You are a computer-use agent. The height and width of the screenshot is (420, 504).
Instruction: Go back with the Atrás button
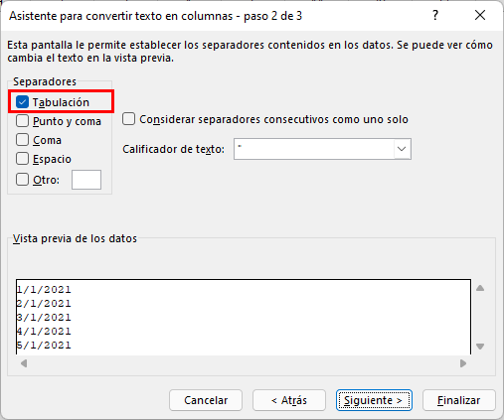289,400
